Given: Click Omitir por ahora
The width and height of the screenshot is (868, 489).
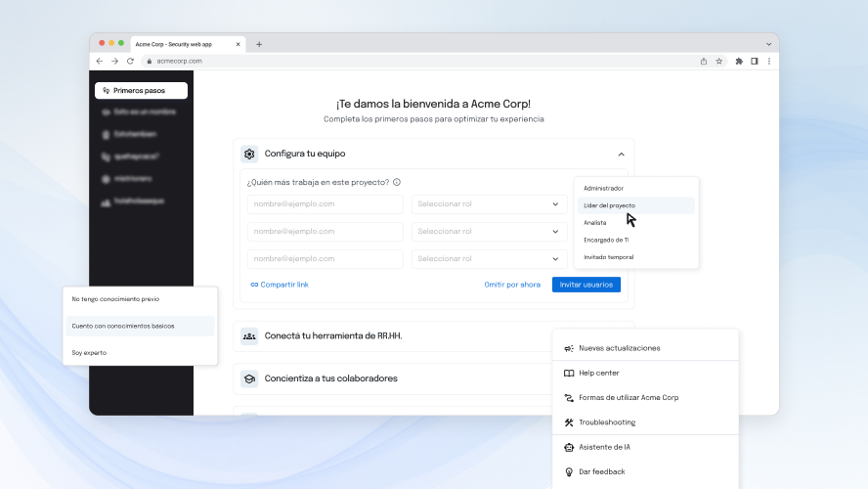Looking at the screenshot, I should (512, 285).
